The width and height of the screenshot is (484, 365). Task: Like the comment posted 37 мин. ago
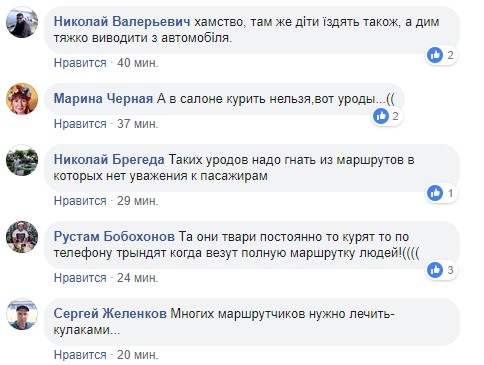pos(80,124)
